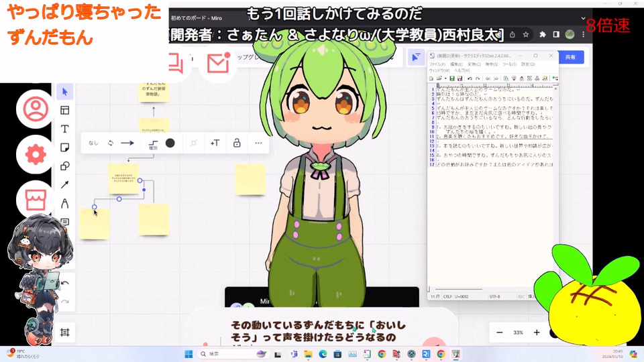Open the Miro frames panel
Image resolution: width=644 pixels, height=362 pixels.
[64, 333]
